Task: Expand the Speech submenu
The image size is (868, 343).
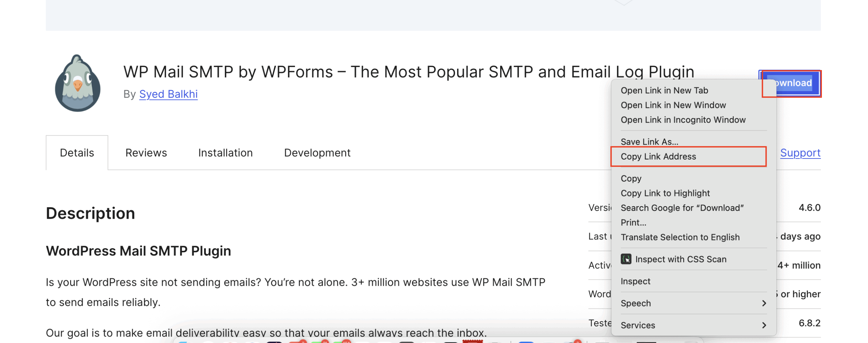Action: click(x=635, y=303)
